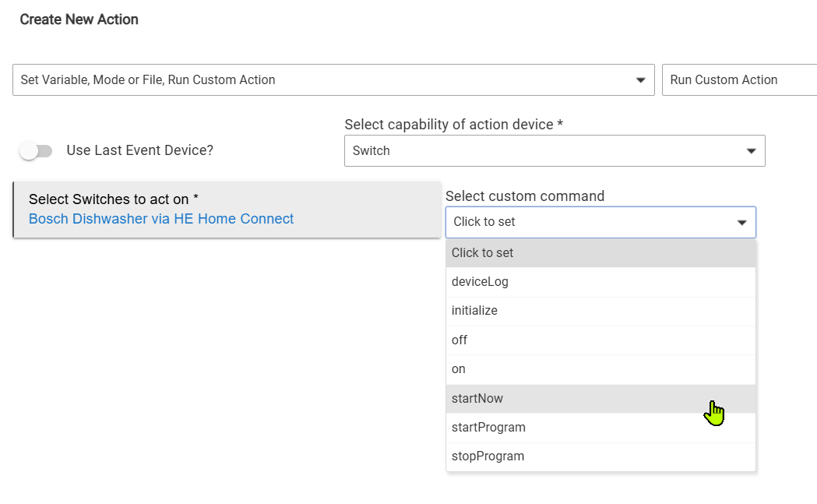
Task: Open the Set Variable, Mode or File dropdown
Action: (327, 80)
